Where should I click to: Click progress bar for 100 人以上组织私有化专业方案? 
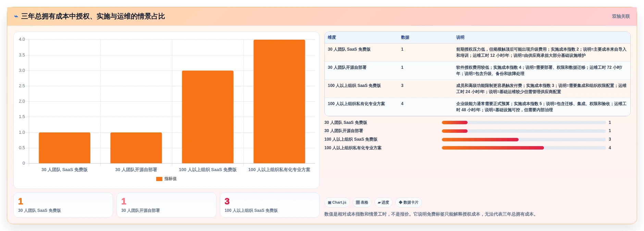pos(524,148)
